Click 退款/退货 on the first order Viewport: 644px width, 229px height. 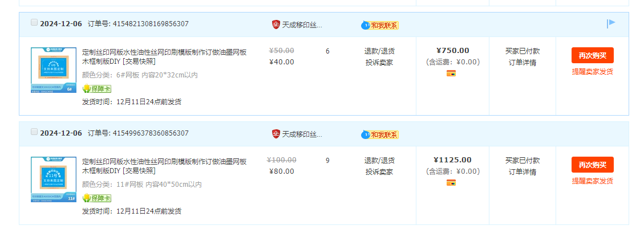(379, 51)
